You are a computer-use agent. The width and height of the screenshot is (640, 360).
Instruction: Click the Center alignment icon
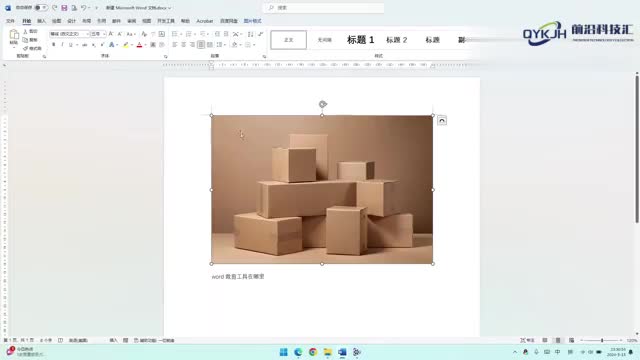183,44
